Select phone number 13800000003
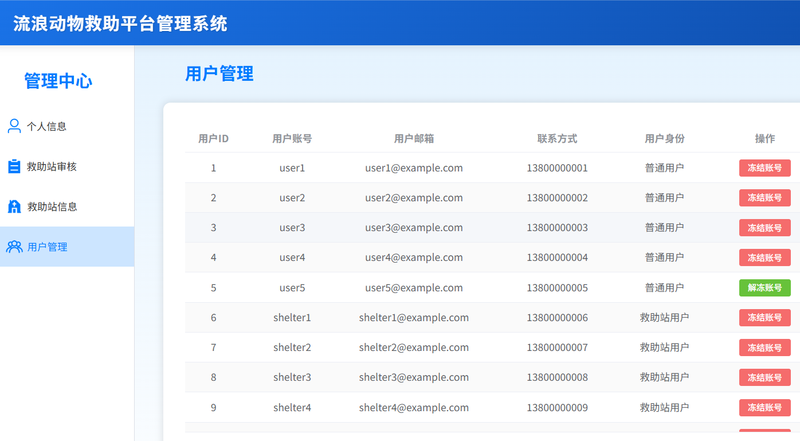Image resolution: width=800 pixels, height=441 pixels. point(557,228)
